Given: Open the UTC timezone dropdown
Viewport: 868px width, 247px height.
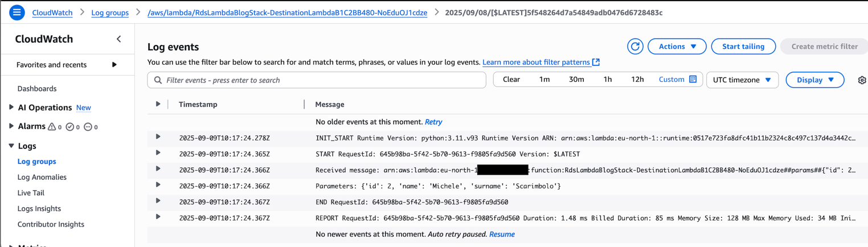Looking at the screenshot, I should (742, 80).
